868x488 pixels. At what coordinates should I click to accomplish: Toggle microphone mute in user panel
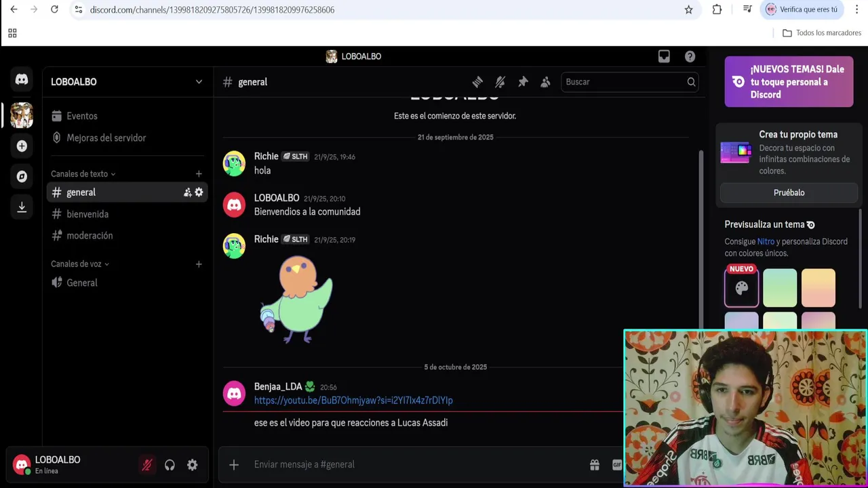point(146,465)
